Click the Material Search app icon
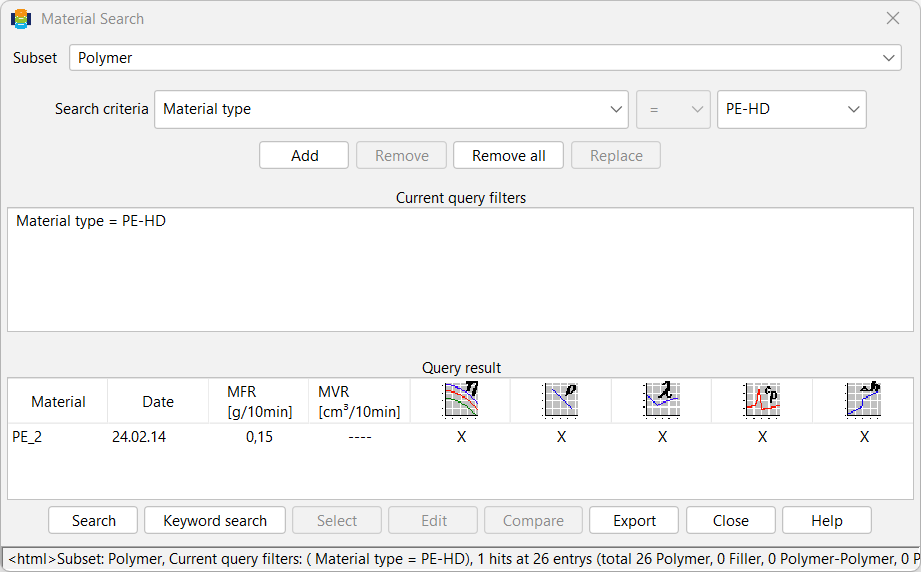Screen dimensions: 921x572 (x=21, y=19)
